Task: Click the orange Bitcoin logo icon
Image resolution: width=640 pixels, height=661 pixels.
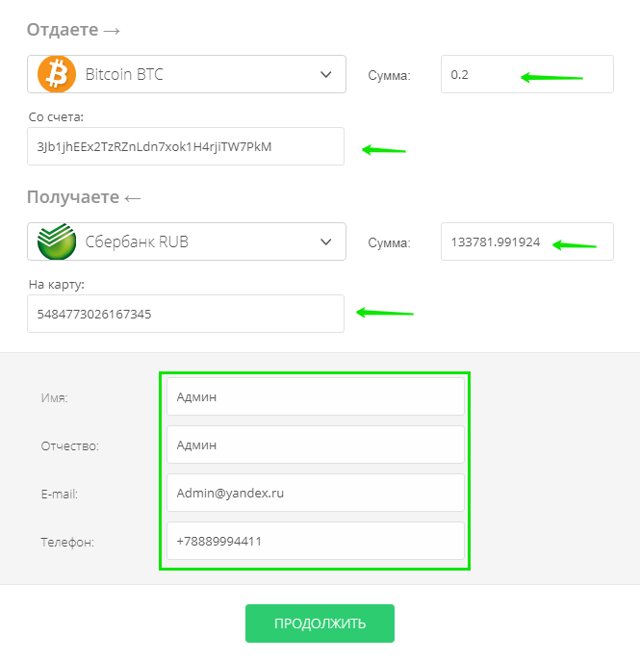Action: (57, 75)
